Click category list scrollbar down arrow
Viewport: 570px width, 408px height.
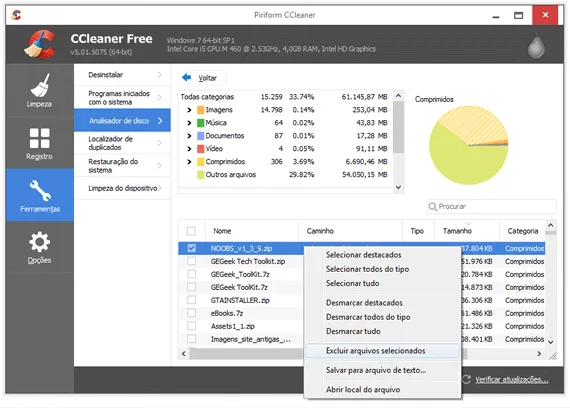coord(398,187)
